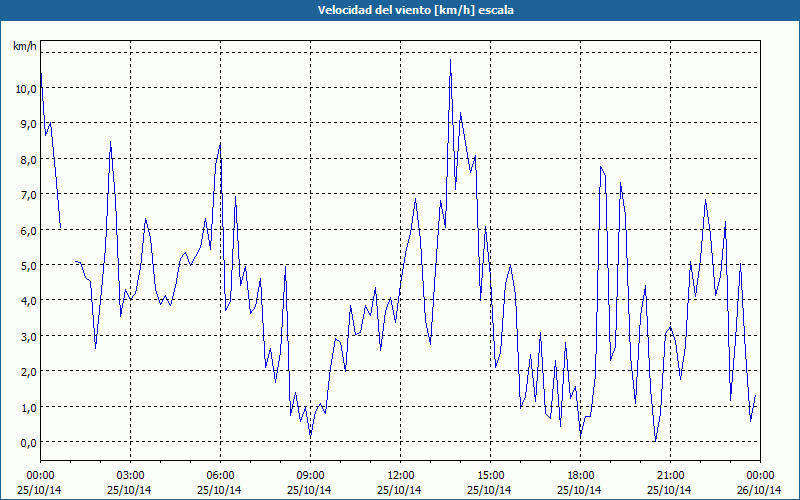Viewport: 800px width, 500px height.
Task: Click the '6,0' y-axis value
Action: [28, 230]
